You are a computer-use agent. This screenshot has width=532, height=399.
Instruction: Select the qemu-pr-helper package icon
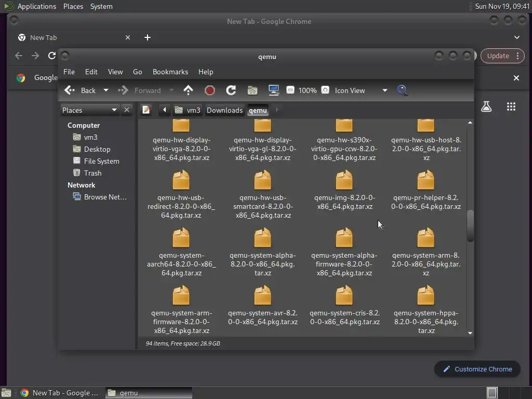tap(425, 180)
